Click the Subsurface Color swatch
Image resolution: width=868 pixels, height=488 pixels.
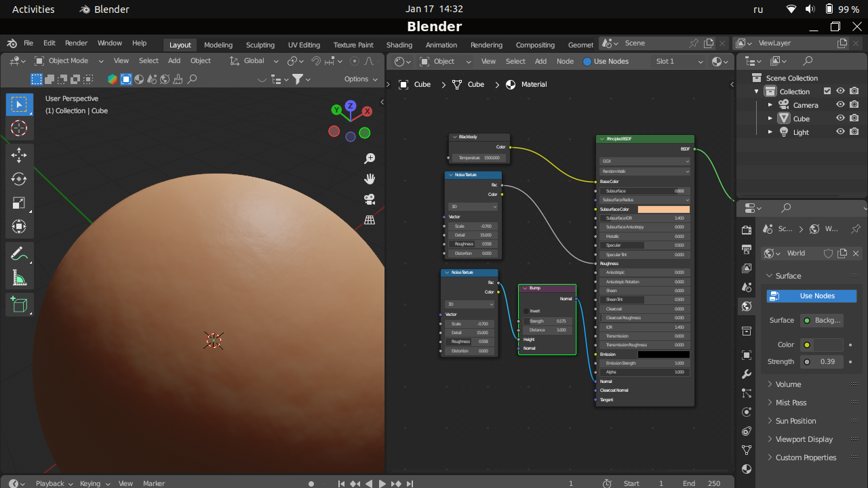pos(663,209)
